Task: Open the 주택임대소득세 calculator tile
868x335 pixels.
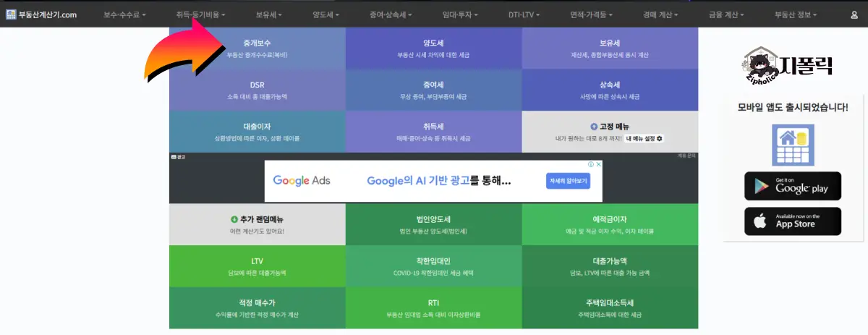Action: tap(610, 308)
